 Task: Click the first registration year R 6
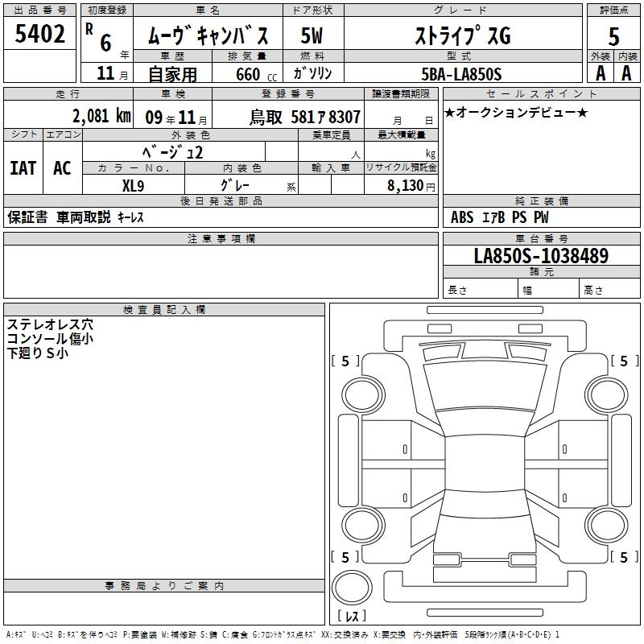pos(105,39)
